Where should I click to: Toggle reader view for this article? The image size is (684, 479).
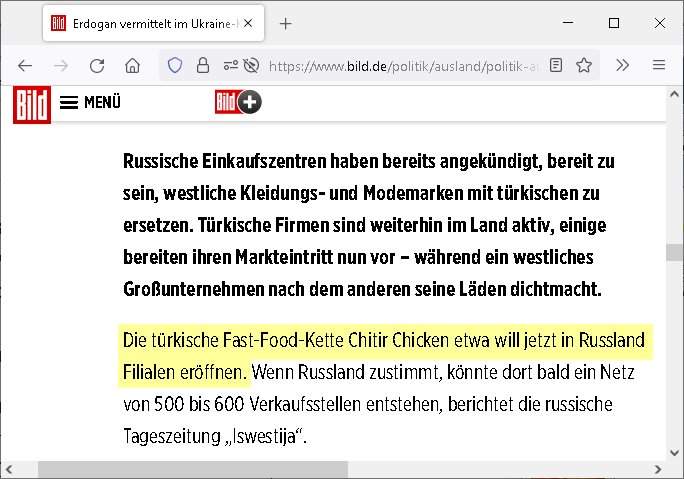pos(556,65)
